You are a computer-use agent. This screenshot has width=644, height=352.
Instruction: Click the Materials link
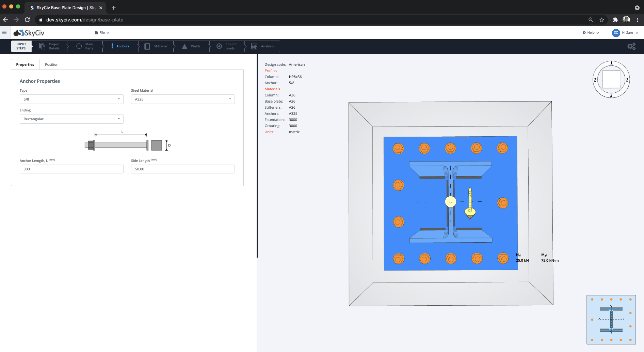coord(272,89)
